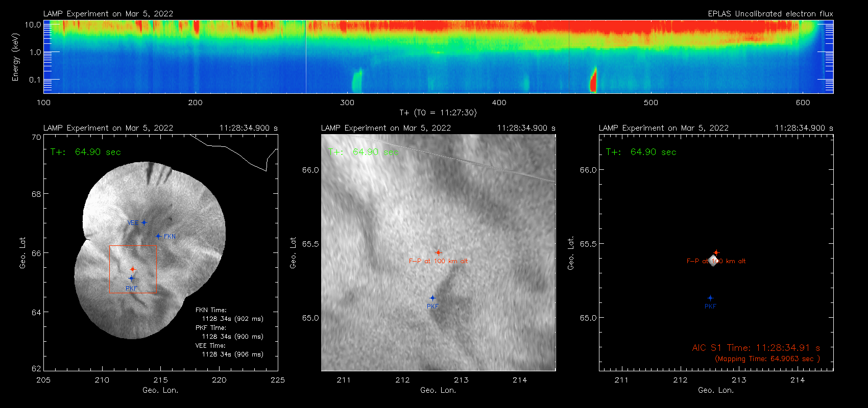Click "Energy (keV)" axis label
Viewport: 868px width, 408px height.
tap(15, 57)
